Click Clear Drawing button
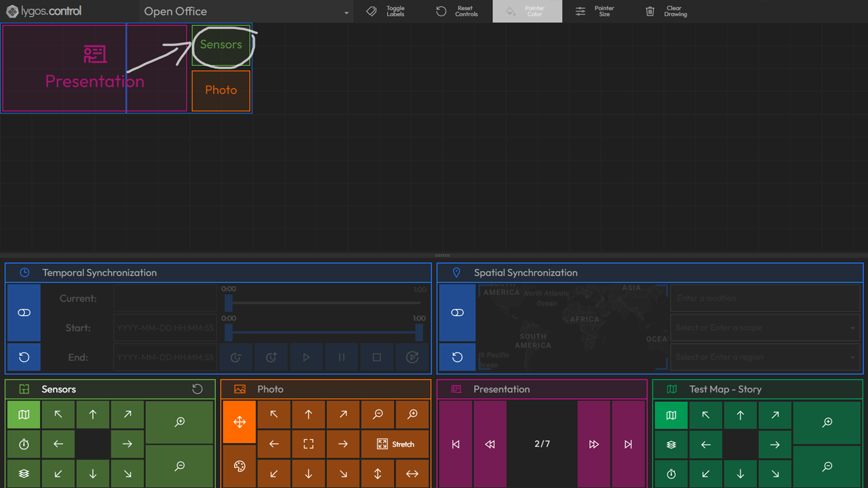This screenshot has height=488, width=868. coord(667,12)
